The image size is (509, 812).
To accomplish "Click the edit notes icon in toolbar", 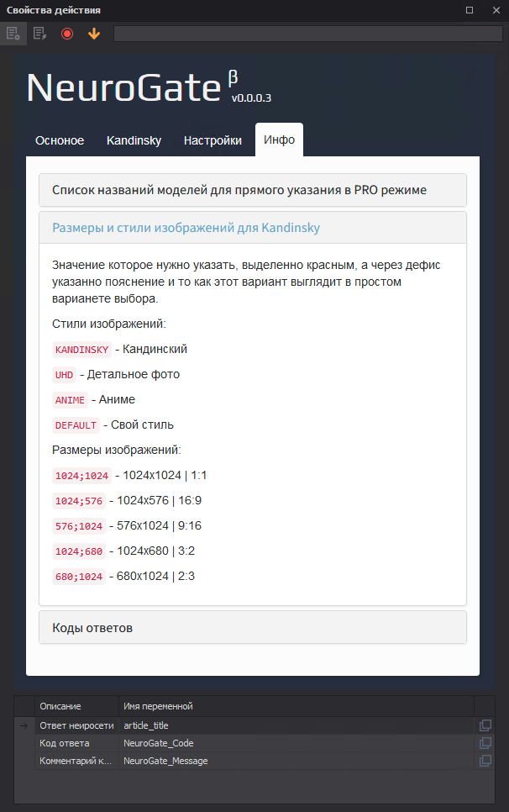I will point(39,34).
